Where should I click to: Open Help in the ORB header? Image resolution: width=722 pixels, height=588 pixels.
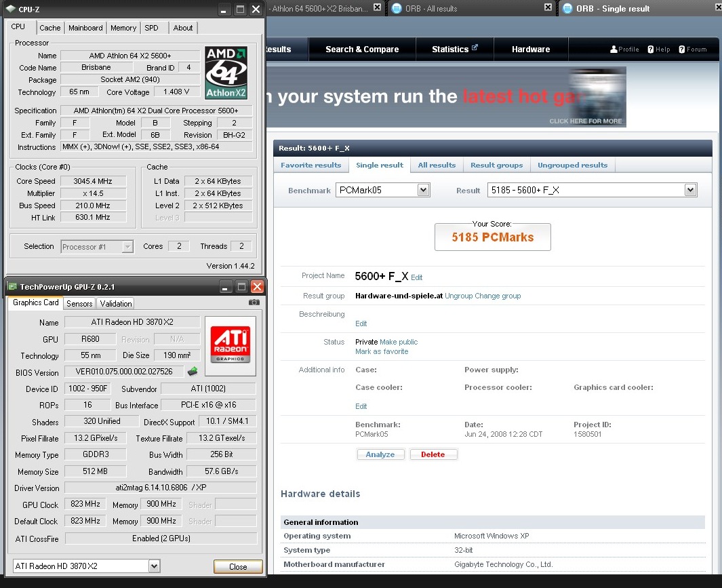[658, 50]
